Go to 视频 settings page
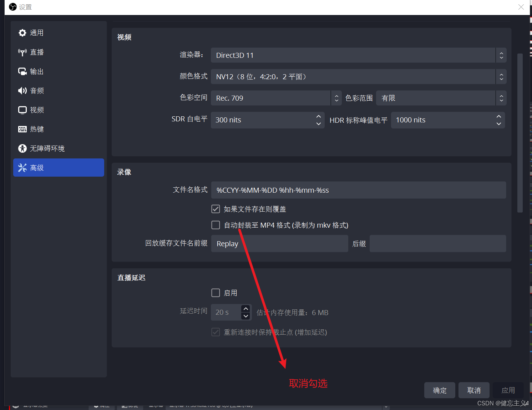The image size is (532, 410). [59, 110]
